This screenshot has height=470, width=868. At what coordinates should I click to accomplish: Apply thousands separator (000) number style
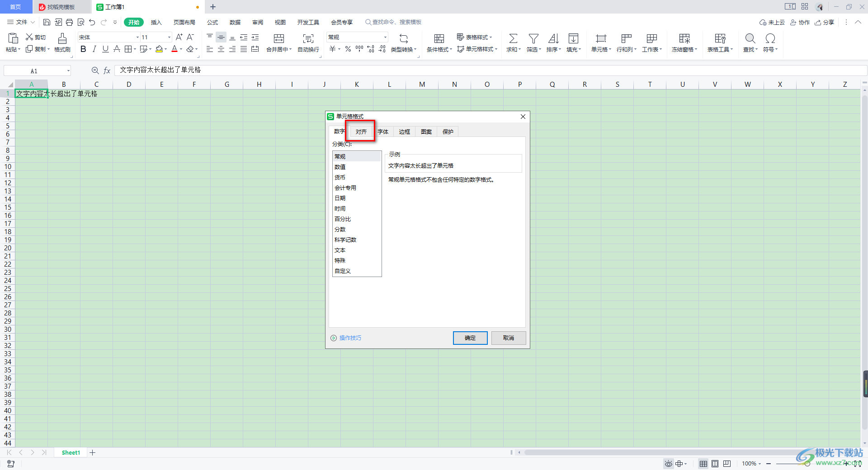pos(359,49)
